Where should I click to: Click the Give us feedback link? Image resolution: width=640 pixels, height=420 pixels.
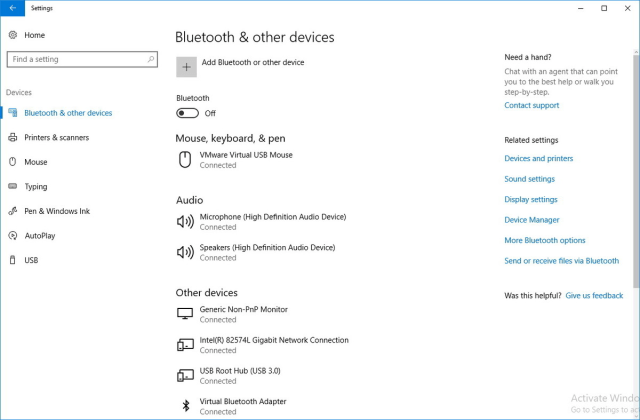(x=594, y=296)
